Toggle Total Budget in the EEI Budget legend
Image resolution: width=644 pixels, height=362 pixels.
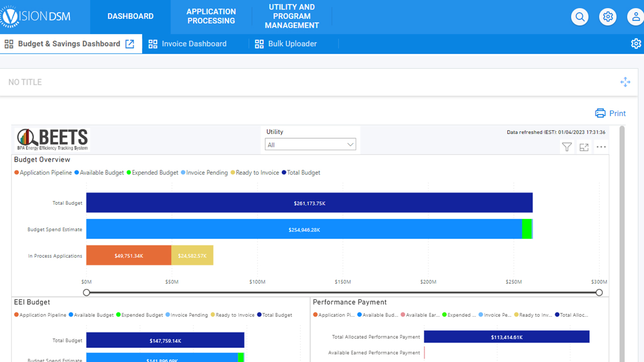click(x=275, y=315)
